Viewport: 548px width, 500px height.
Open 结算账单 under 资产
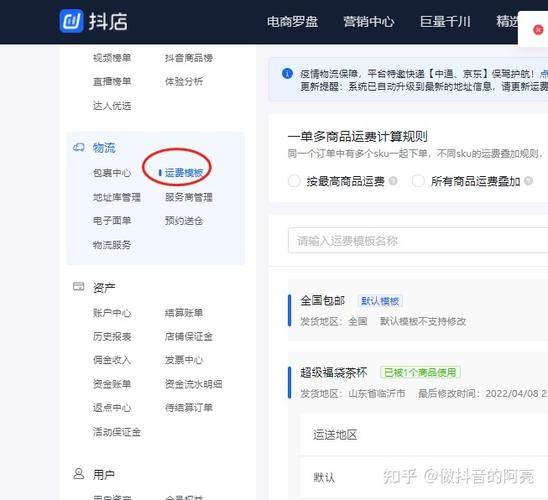(184, 313)
